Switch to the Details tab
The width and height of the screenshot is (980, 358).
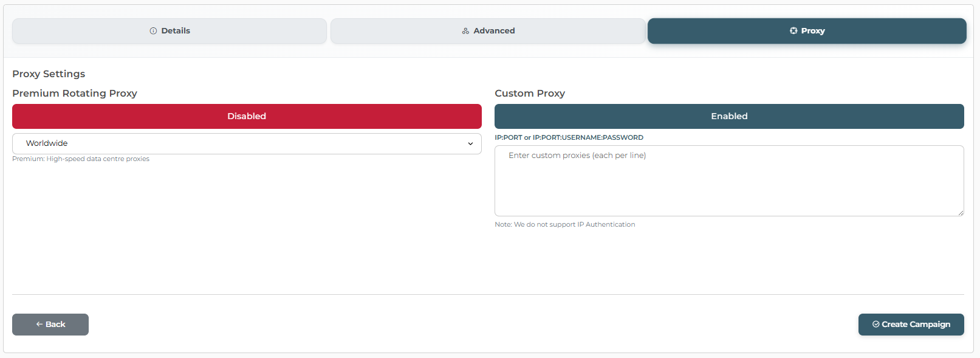point(170,31)
